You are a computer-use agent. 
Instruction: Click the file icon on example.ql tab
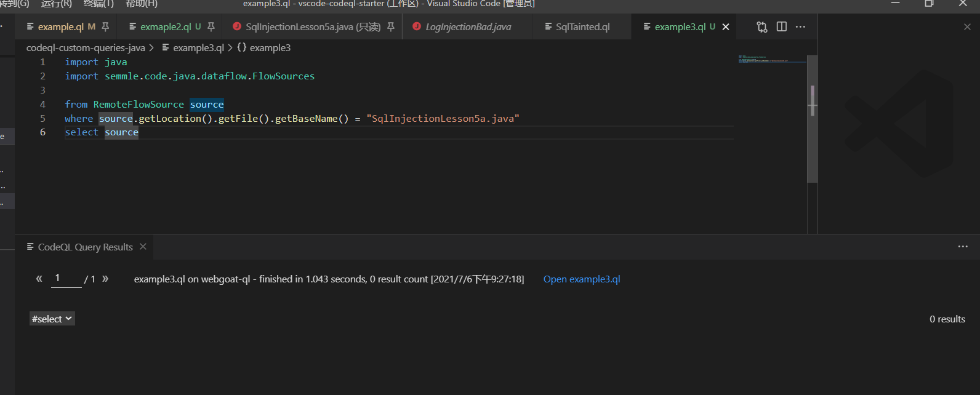pyautogui.click(x=30, y=27)
